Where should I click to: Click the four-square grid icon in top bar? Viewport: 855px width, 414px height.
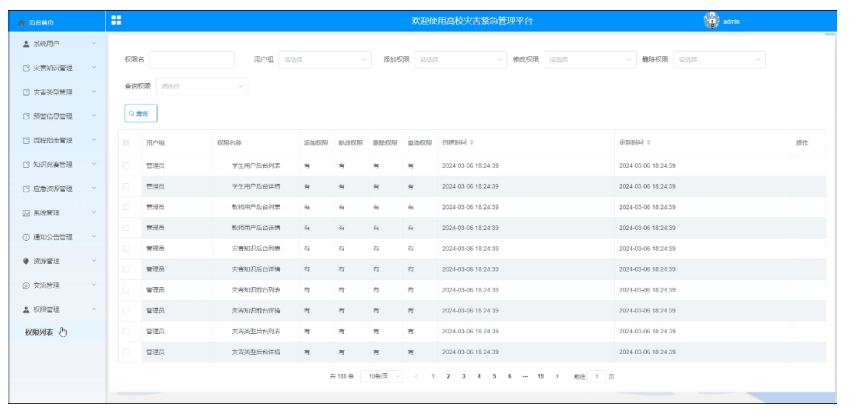(x=116, y=20)
